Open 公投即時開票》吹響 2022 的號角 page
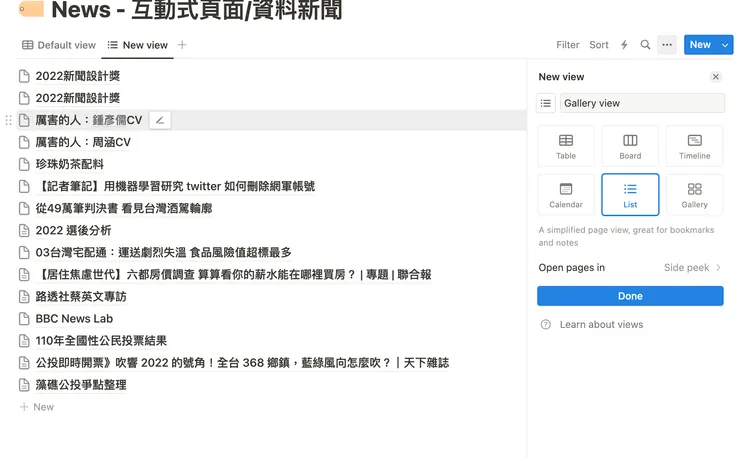Screen dimensions: 740x458 pos(242,363)
